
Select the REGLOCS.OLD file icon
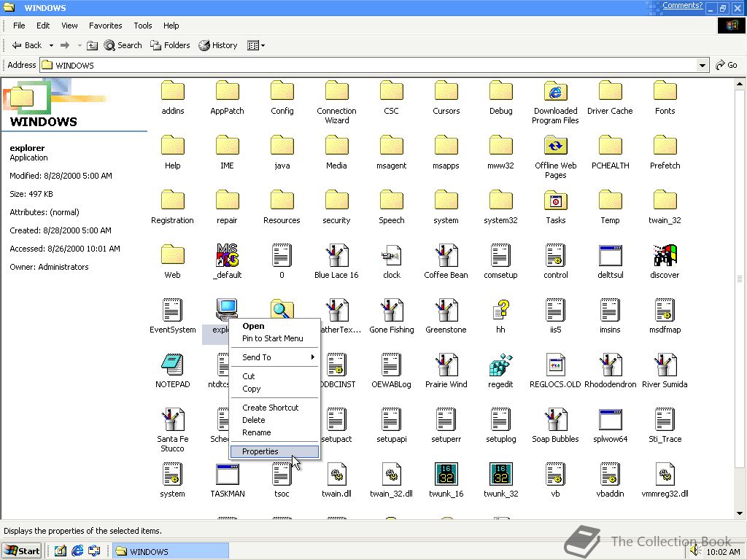tap(555, 365)
